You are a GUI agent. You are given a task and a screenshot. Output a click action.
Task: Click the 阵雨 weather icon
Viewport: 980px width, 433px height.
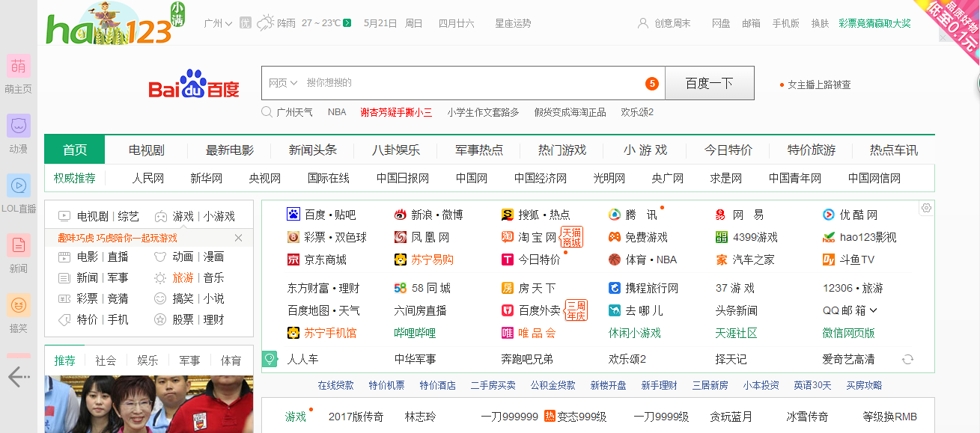[266, 22]
